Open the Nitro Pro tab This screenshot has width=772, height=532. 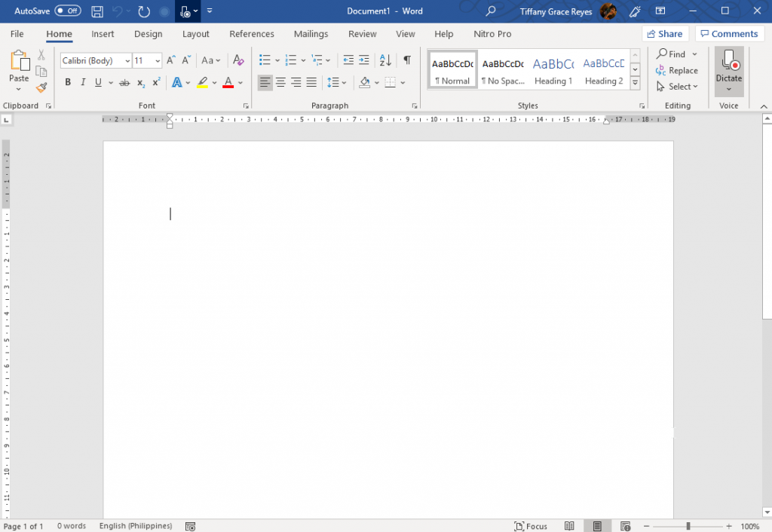pos(492,34)
